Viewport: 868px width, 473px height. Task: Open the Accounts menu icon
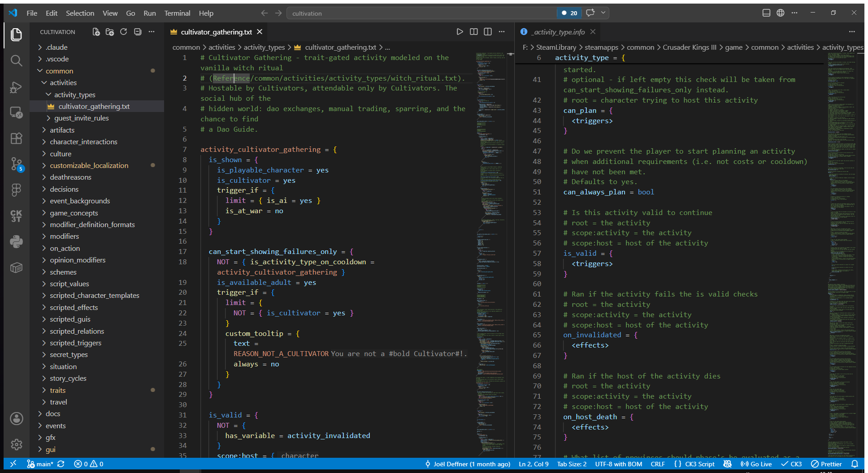point(16,418)
